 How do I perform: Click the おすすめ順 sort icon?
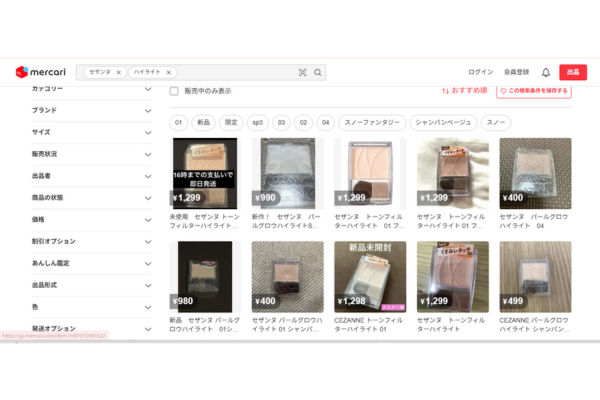[446, 91]
